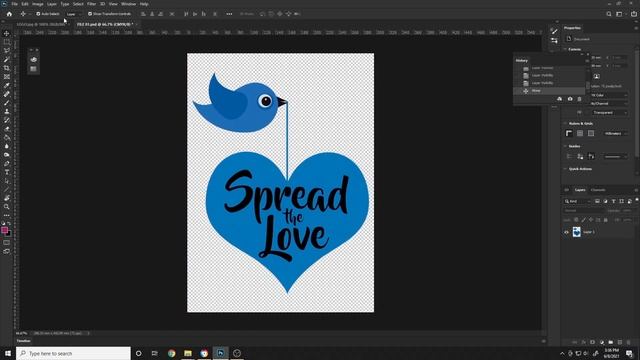Open the Edit Toolbar three-dots button

tap(7, 215)
